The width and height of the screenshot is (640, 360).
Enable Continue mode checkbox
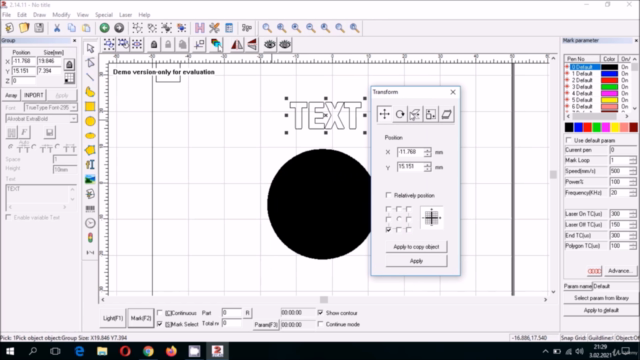(320, 324)
